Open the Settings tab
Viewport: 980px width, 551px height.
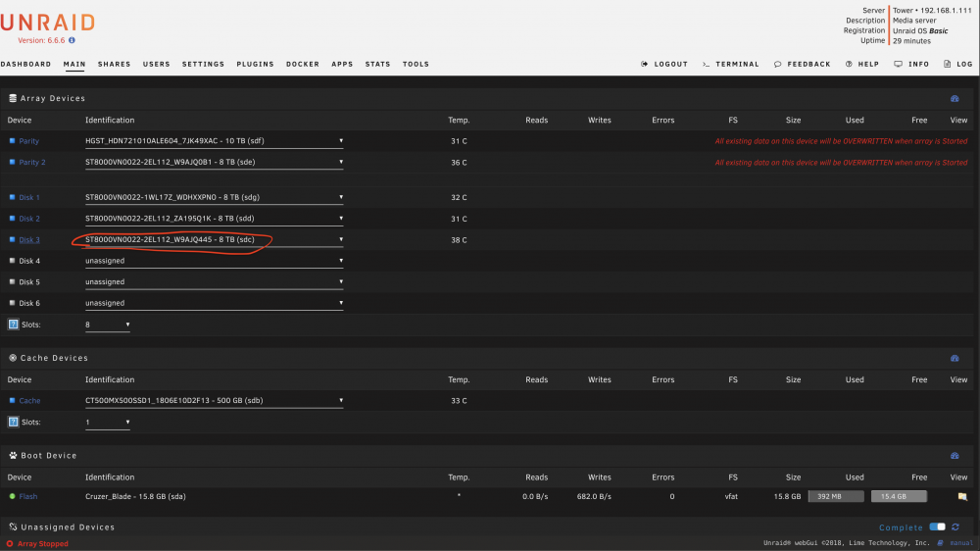coord(203,64)
